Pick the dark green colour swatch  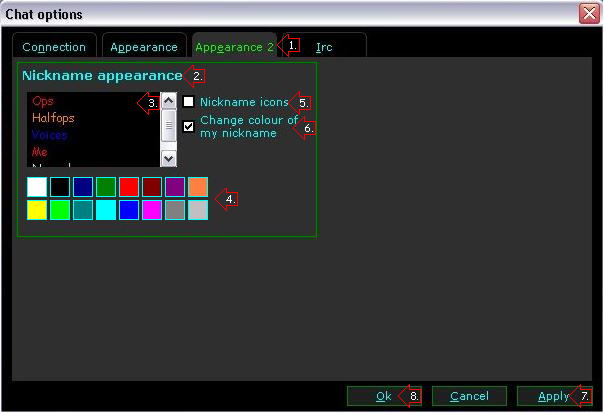point(106,187)
